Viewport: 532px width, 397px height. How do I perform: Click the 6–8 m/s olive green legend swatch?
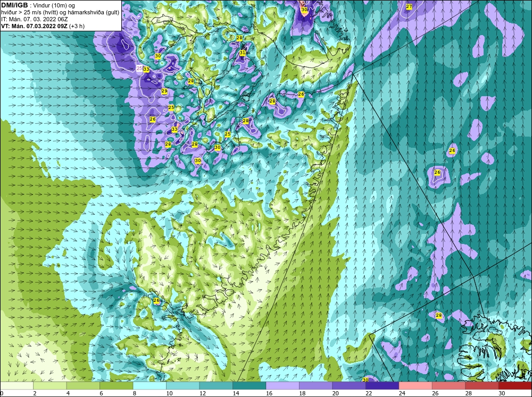(117, 386)
